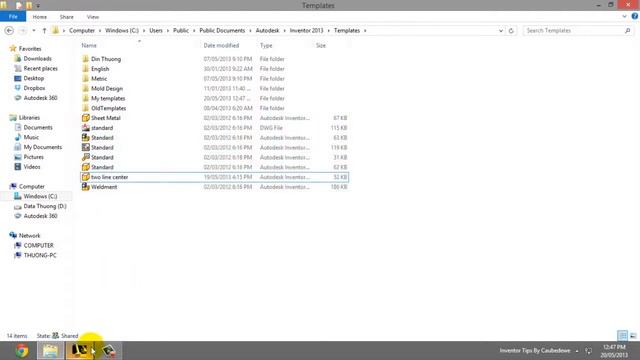Navigate to Computer in breadcrumb
640x360 pixels.
pyautogui.click(x=82, y=31)
